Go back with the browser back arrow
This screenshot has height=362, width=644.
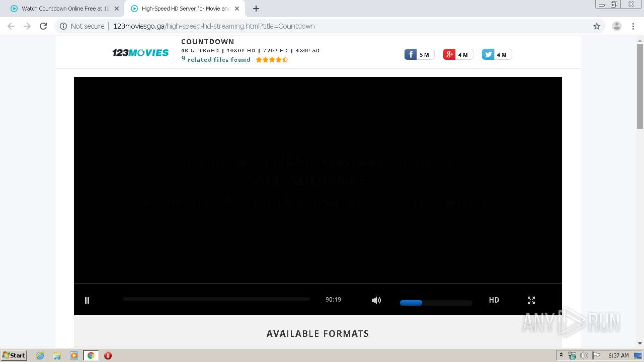coord(11,26)
